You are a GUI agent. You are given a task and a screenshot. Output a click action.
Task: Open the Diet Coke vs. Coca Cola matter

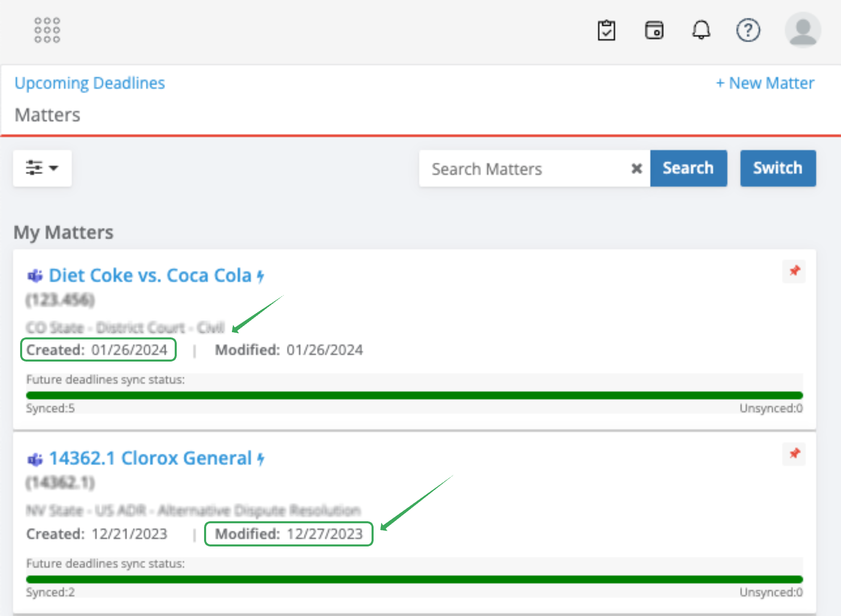(x=150, y=276)
